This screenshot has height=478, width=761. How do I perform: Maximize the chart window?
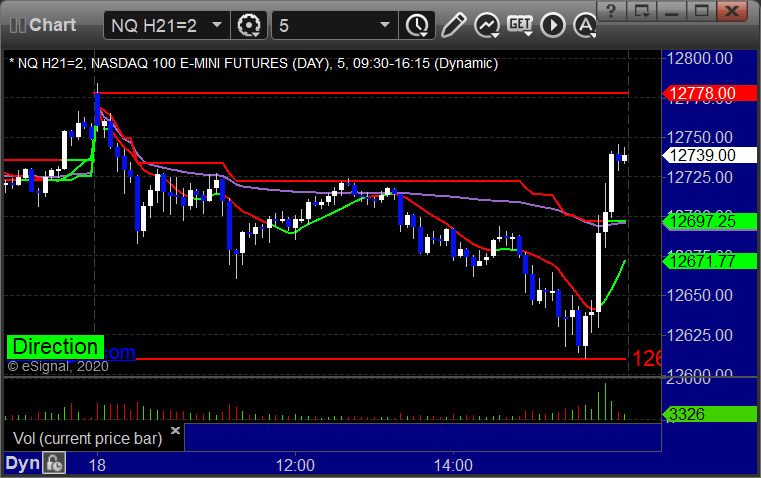[701, 11]
